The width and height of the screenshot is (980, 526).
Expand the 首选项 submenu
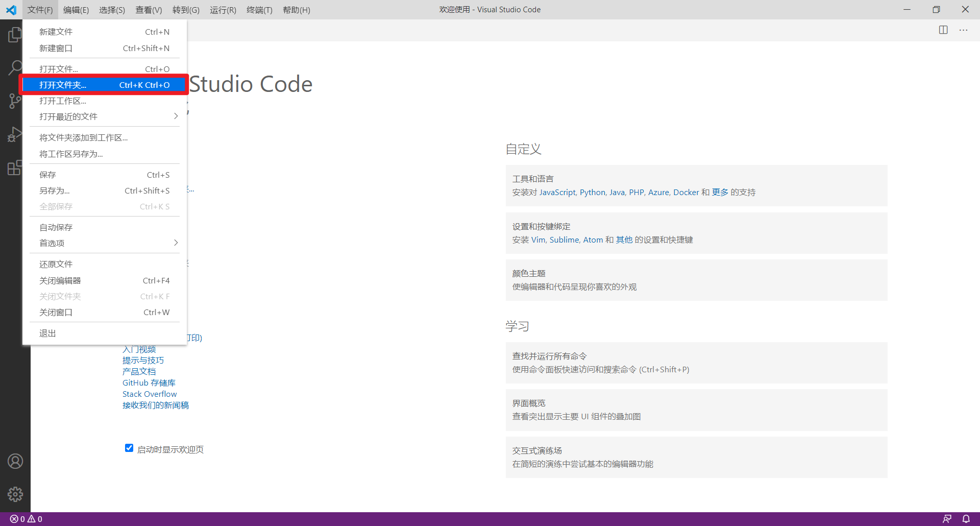click(x=105, y=243)
